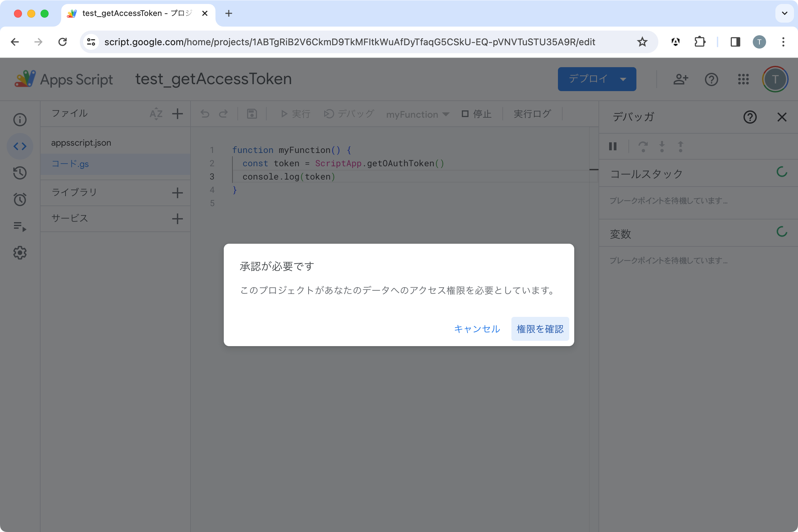This screenshot has width=798, height=532.
Task: Close the デバッガ panel
Action: point(782,117)
